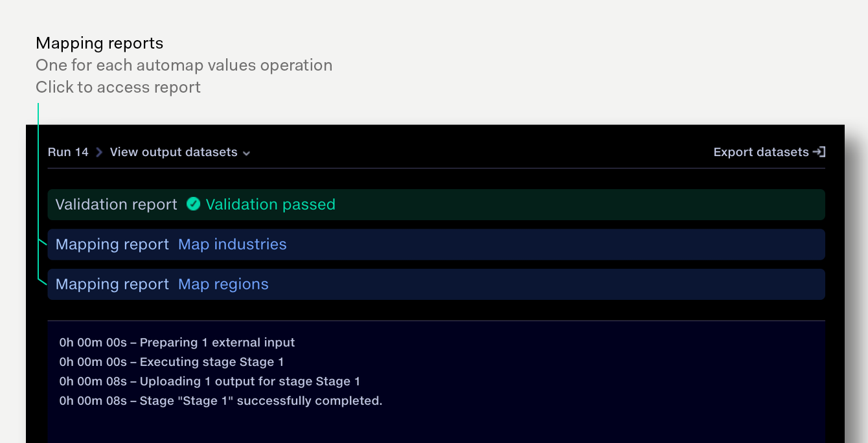Switch to the View output datasets view
868x443 pixels.
tap(174, 152)
